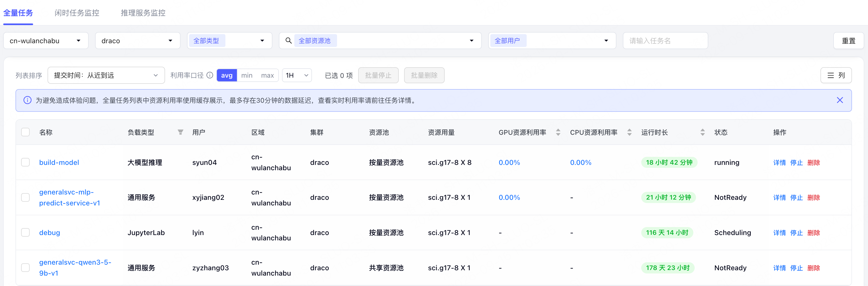Switch utilization metric to min
This screenshot has height=286, width=868.
point(247,76)
